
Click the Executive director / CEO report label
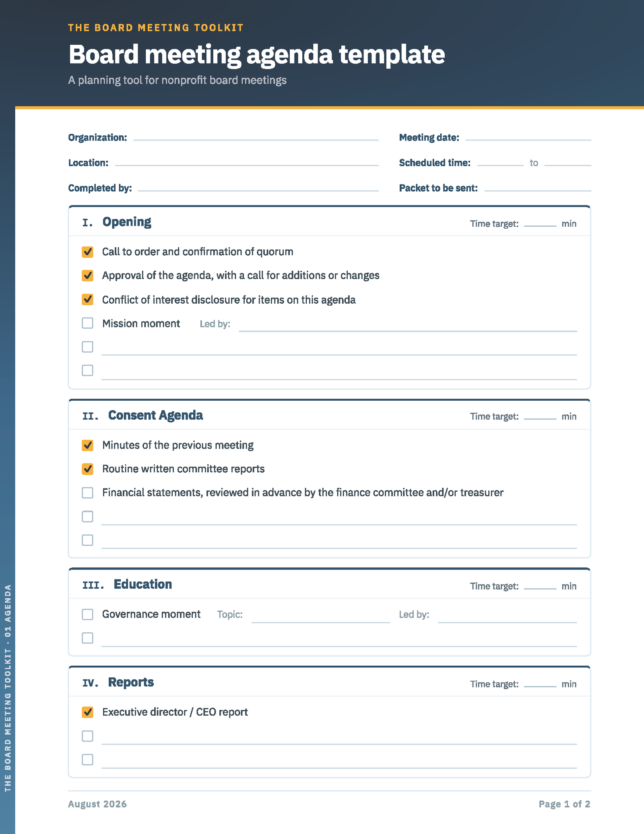pyautogui.click(x=175, y=712)
